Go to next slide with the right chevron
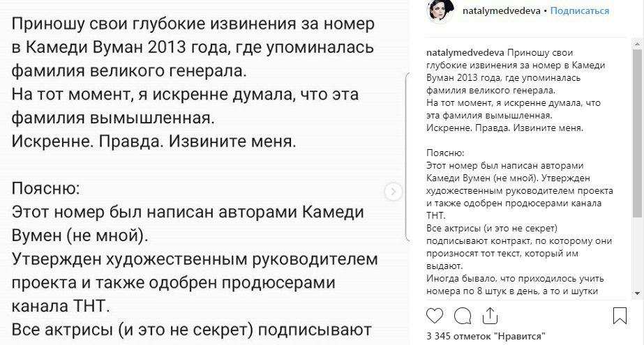The height and width of the screenshot is (345, 644). [393, 191]
